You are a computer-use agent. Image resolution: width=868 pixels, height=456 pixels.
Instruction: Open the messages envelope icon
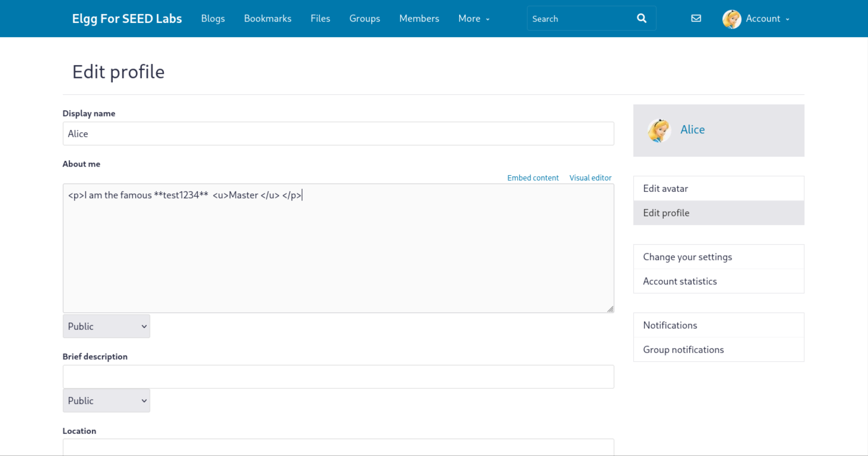coord(696,18)
